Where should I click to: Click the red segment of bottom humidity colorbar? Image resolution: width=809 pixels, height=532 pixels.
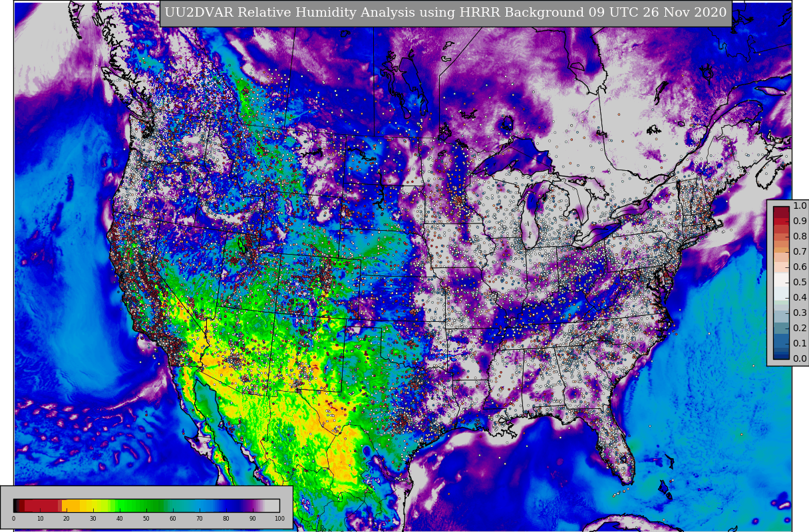tap(41, 505)
